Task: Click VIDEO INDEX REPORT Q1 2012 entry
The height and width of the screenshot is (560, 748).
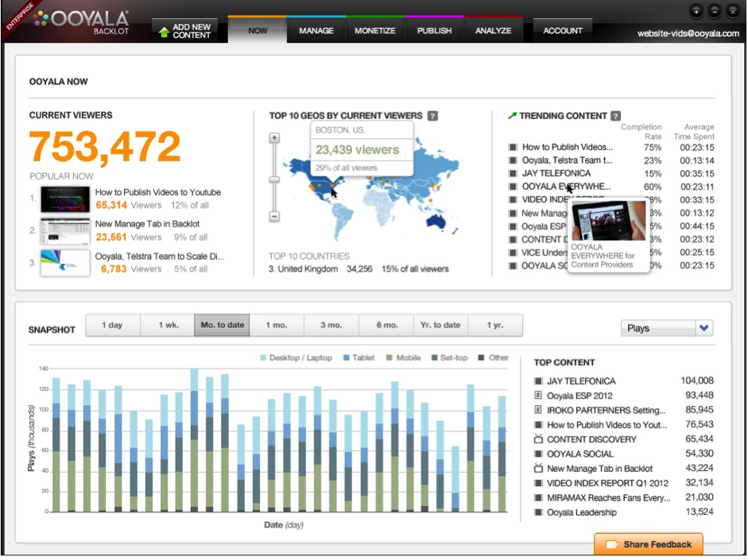Action: tap(607, 483)
